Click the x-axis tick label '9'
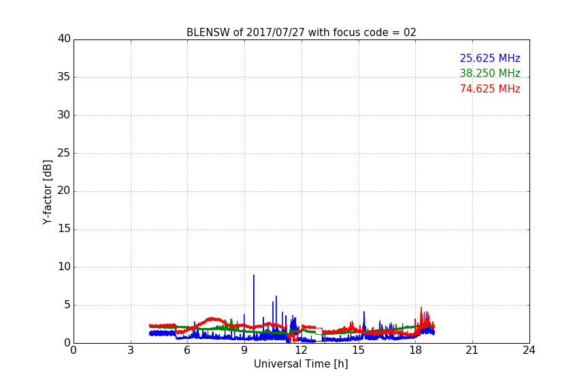The height and width of the screenshot is (392, 588). click(x=244, y=350)
